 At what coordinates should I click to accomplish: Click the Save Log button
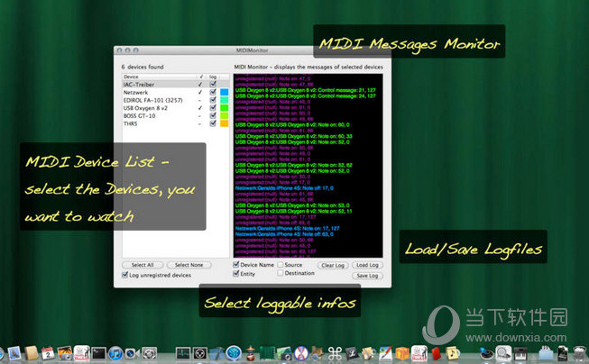[367, 276]
